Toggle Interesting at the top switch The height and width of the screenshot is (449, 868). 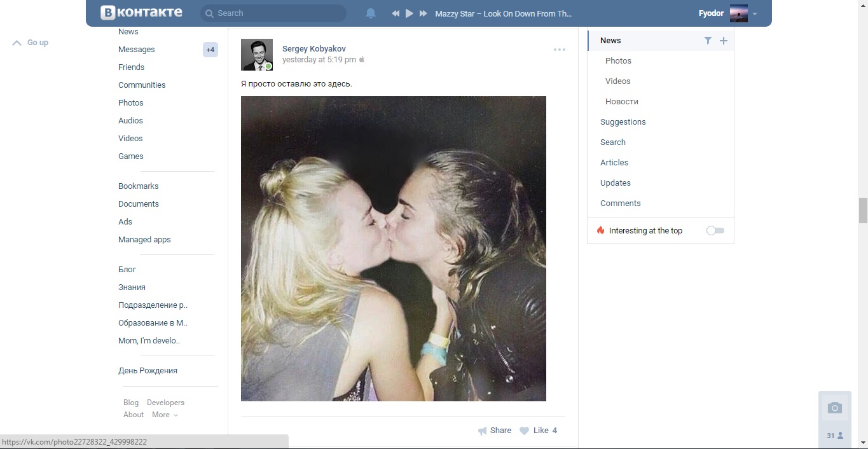pos(715,231)
